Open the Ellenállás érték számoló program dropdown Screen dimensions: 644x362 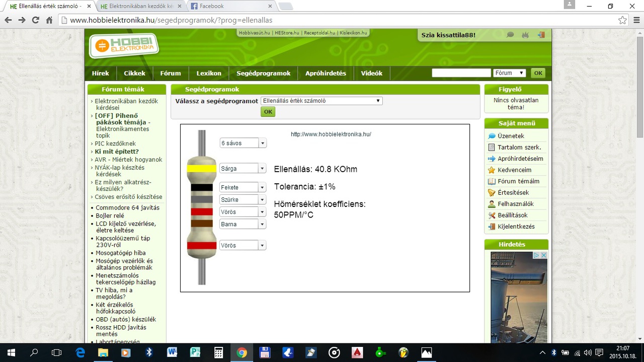(x=321, y=101)
